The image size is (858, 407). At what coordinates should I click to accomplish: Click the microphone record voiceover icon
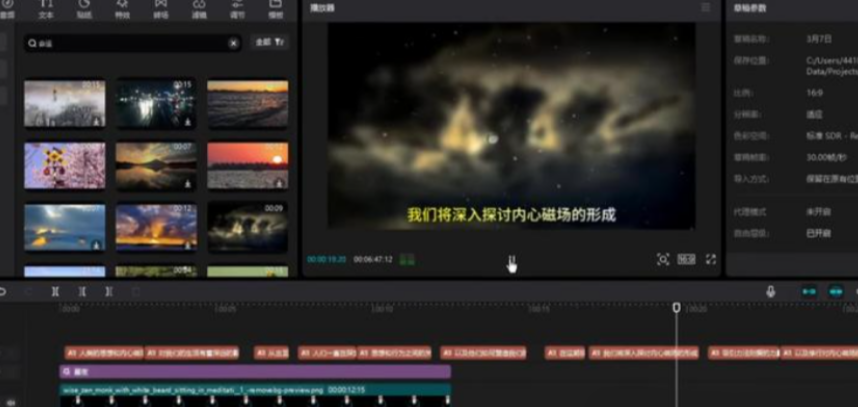[770, 291]
